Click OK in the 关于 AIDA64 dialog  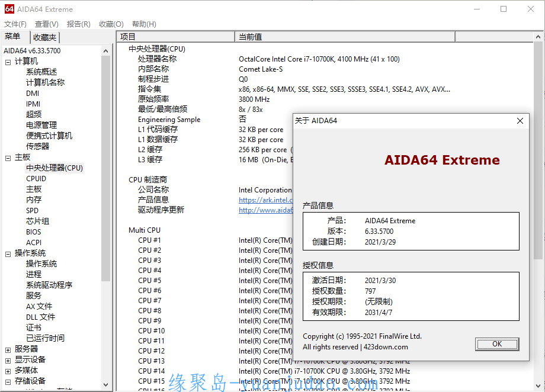pos(497,344)
